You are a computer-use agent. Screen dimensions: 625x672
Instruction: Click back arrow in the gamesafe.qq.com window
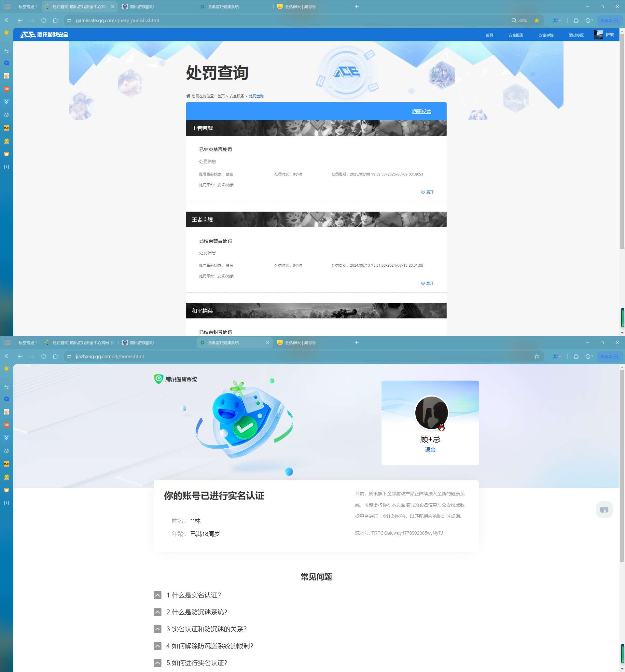pyautogui.click(x=20, y=21)
